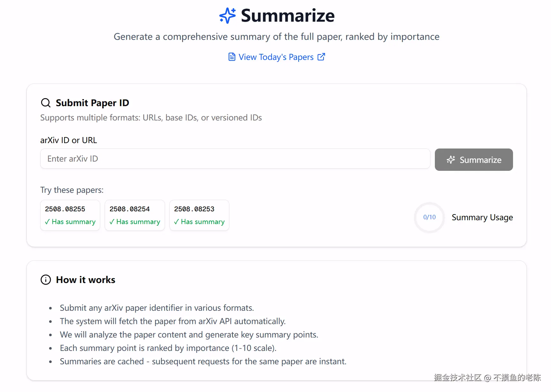Click the sparkle icon beside the Summarize title
The height and width of the screenshot is (392, 551).
point(227,16)
